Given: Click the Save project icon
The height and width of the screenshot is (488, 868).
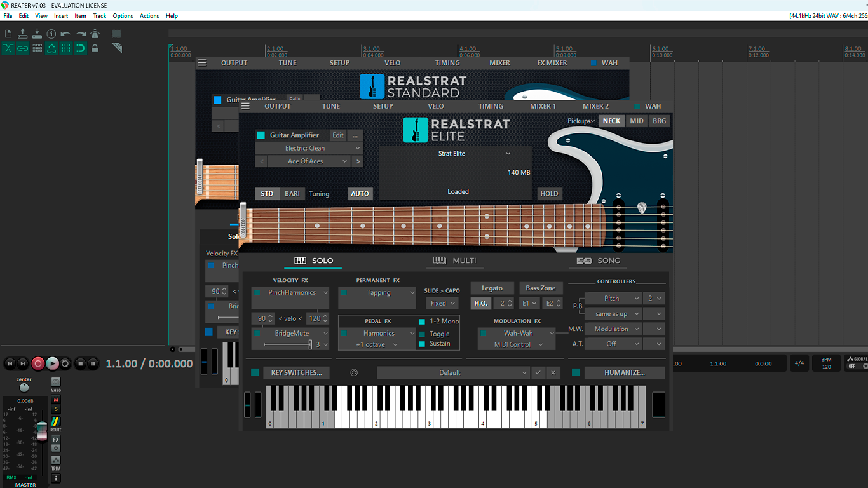Looking at the screenshot, I should tap(37, 34).
